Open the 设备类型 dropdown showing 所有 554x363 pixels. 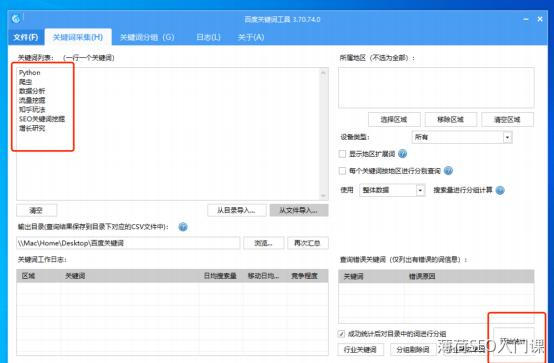(x=462, y=137)
